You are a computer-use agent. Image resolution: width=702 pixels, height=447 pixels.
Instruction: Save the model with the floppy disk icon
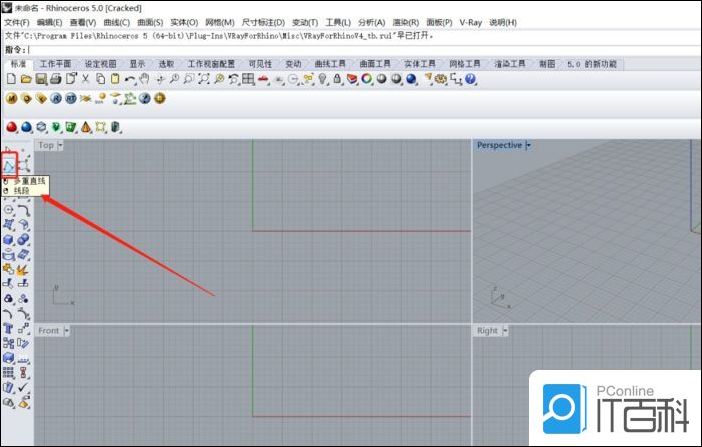tap(41, 79)
